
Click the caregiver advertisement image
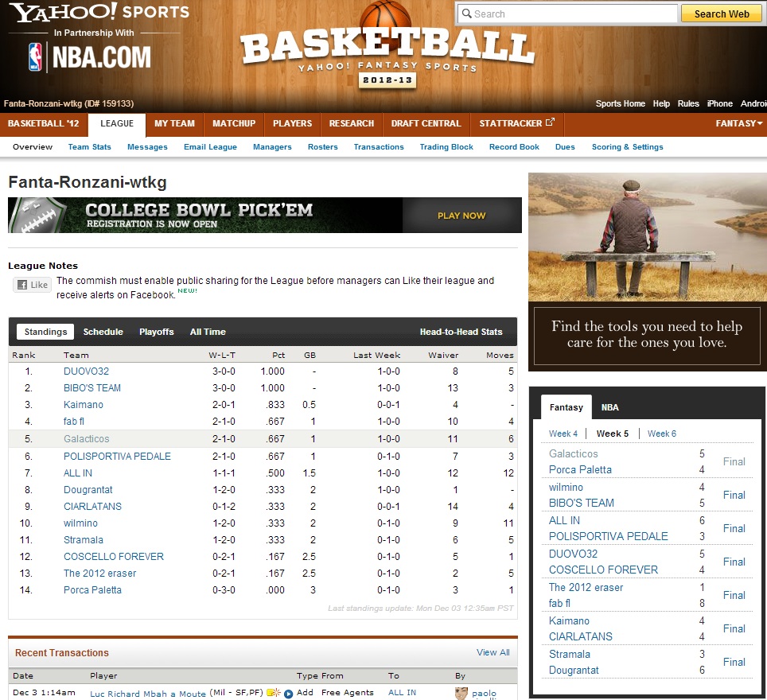click(647, 271)
